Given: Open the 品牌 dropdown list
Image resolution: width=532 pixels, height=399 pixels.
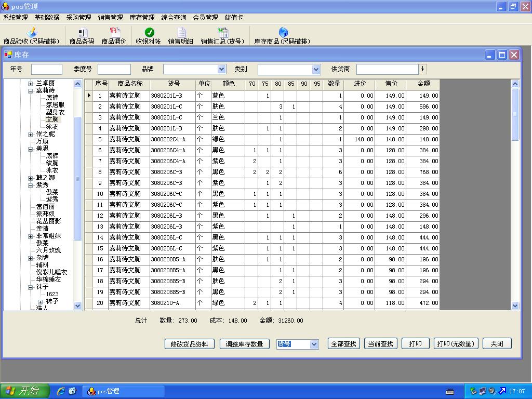Looking at the screenshot, I should tap(222, 69).
